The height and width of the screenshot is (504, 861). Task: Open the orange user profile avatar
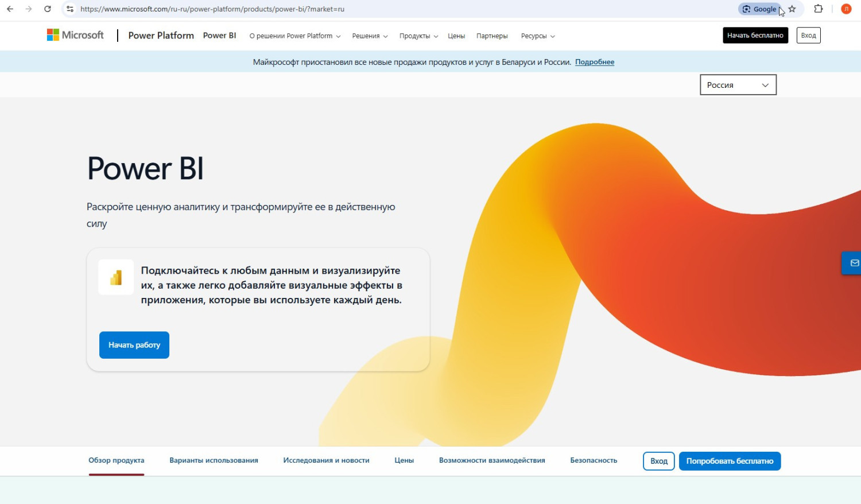click(846, 9)
